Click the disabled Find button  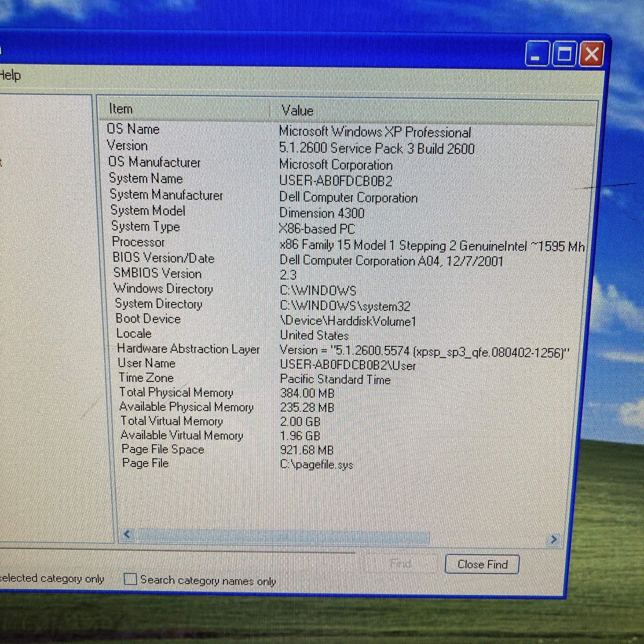400,563
